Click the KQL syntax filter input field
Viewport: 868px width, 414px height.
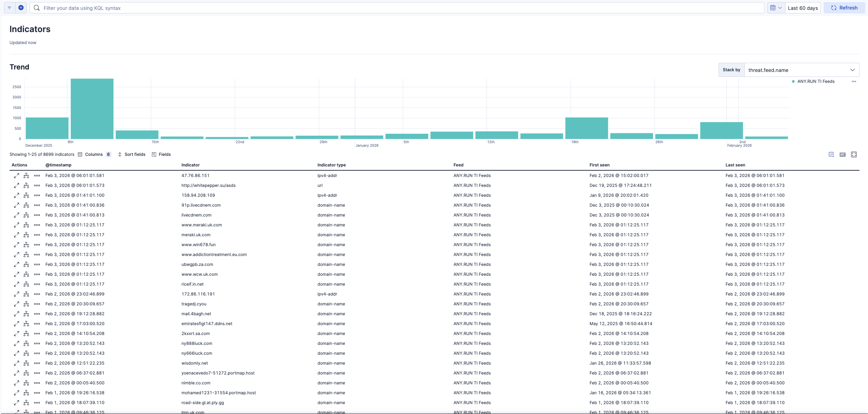coord(247,8)
